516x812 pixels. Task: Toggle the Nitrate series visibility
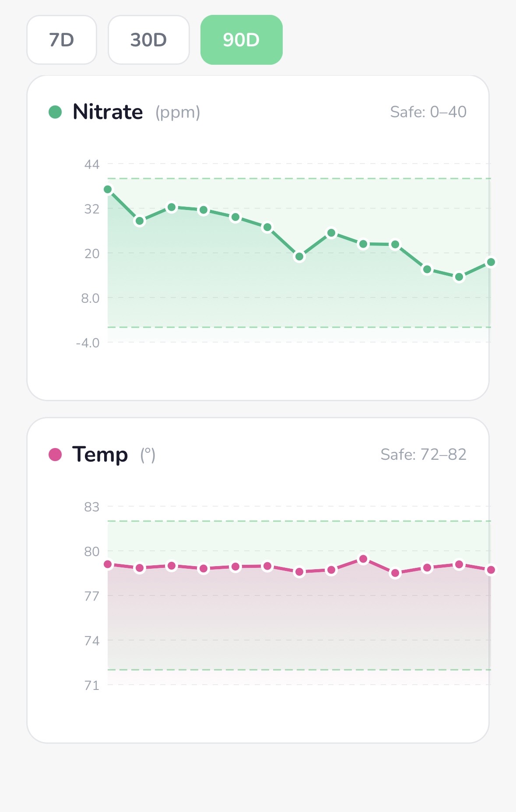point(108,112)
